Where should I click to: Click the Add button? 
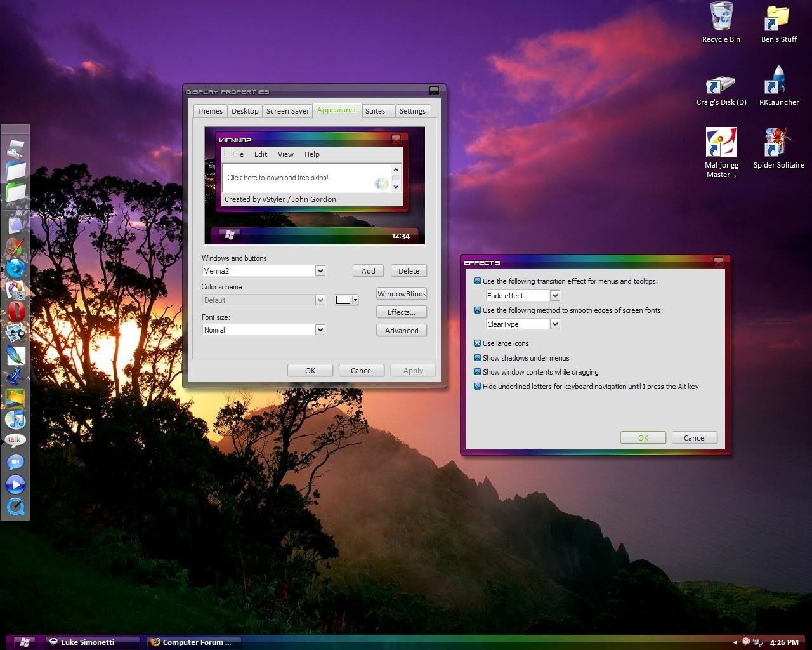coord(369,271)
